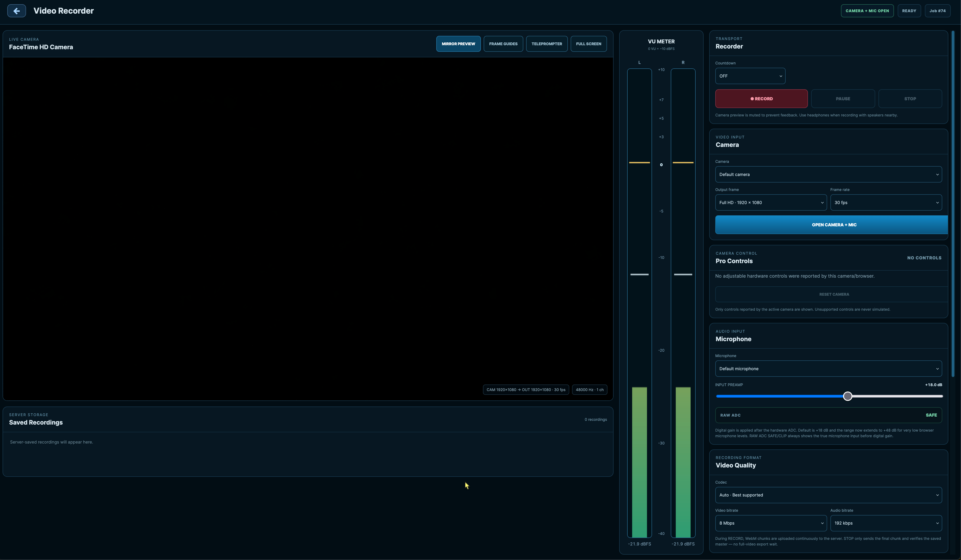Click the Saved Recordings heading
The height and width of the screenshot is (560, 961).
pos(36,422)
